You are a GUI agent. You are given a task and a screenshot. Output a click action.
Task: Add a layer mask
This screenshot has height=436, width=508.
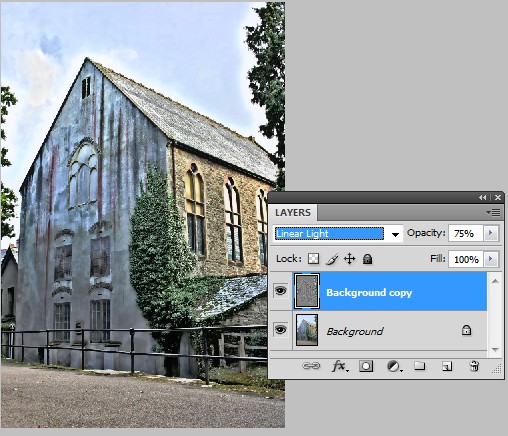366,366
